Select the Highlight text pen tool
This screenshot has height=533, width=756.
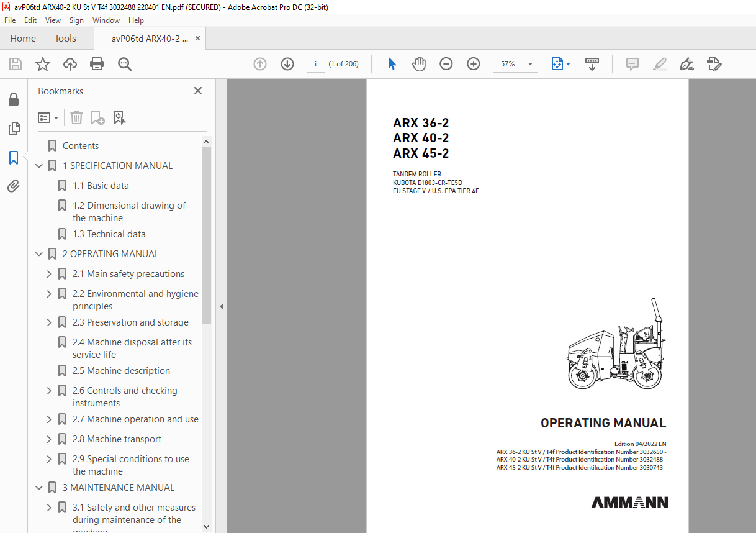tap(660, 64)
